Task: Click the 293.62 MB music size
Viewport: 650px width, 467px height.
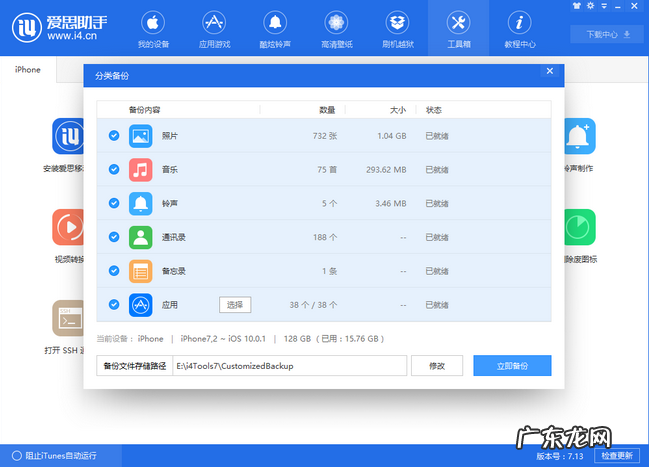Action: 386,170
